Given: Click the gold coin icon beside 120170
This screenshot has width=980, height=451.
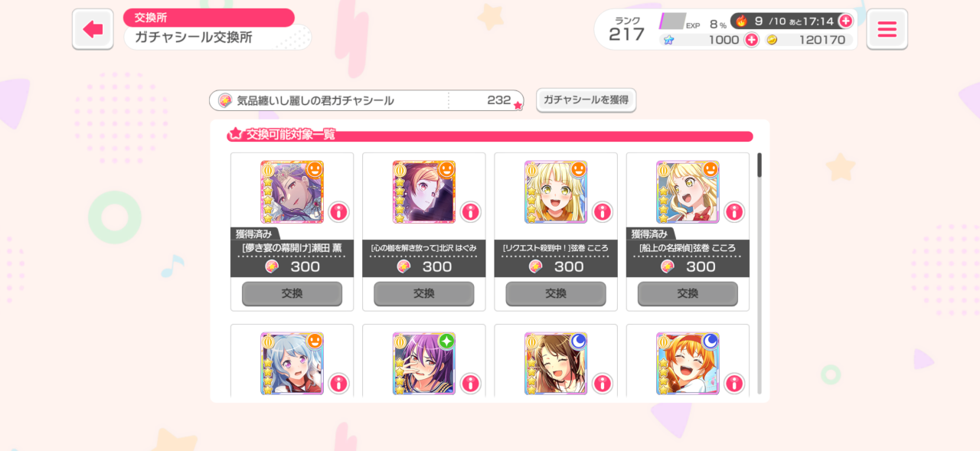Looking at the screenshot, I should click(x=772, y=40).
